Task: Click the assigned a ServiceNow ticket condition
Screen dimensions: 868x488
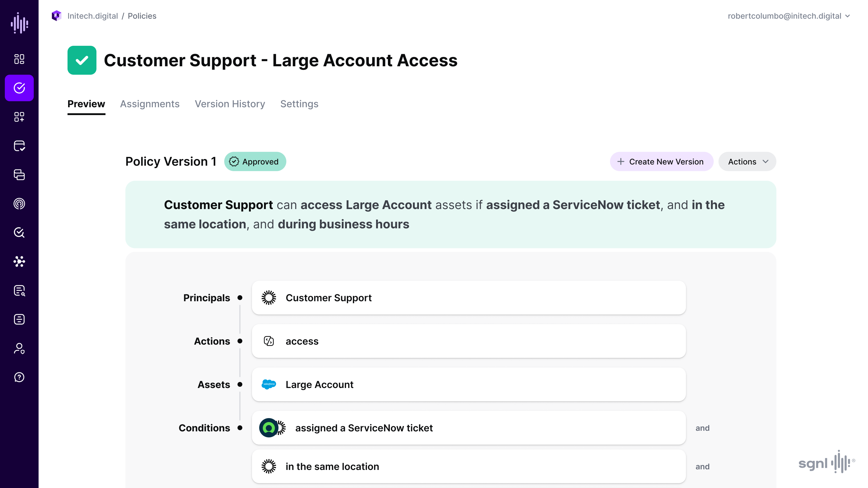Action: coord(468,428)
